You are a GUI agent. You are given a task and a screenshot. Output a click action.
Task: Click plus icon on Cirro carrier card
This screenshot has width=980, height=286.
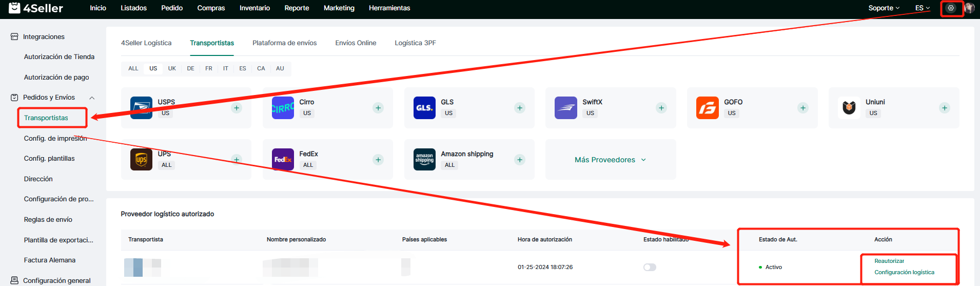click(378, 108)
